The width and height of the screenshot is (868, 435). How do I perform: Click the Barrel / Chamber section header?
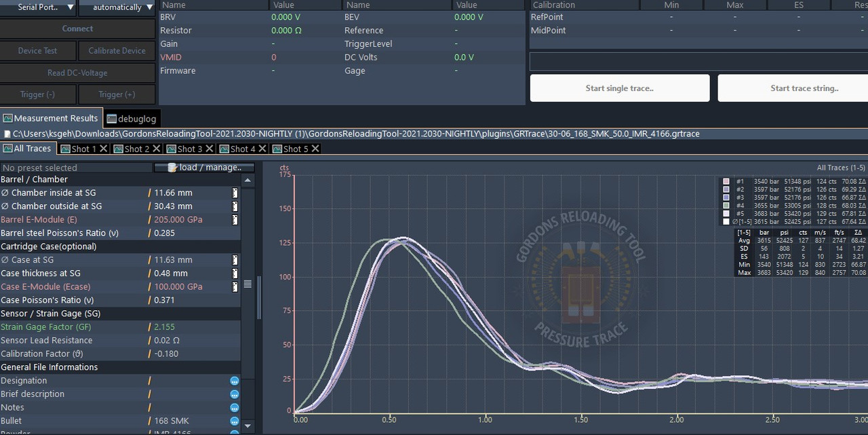[x=120, y=180]
